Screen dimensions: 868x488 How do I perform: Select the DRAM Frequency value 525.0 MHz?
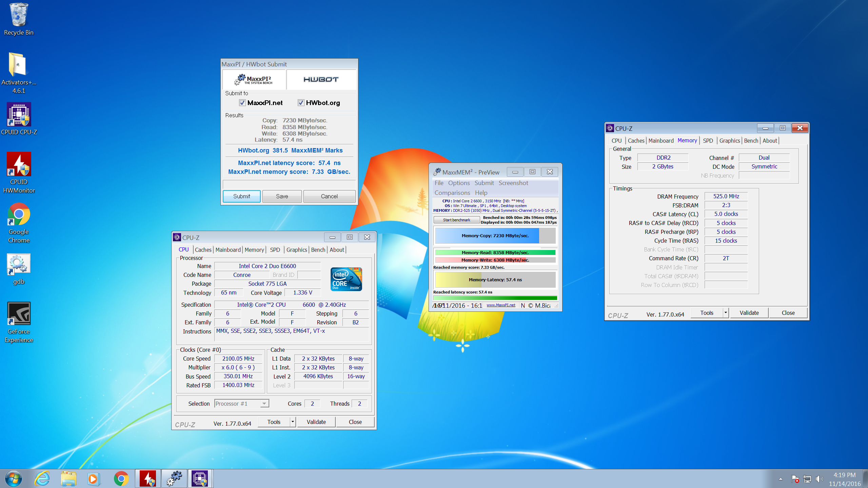coord(726,196)
